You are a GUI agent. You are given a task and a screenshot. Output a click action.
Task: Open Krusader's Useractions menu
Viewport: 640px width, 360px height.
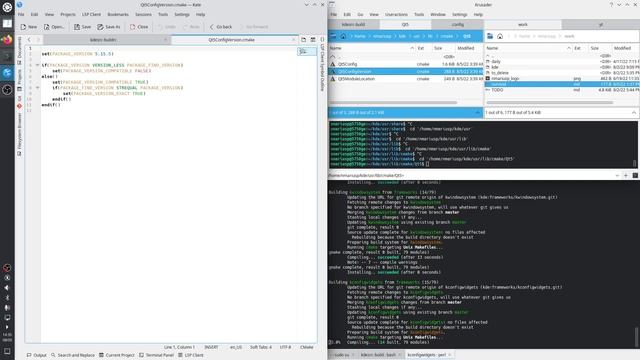tap(396, 14)
